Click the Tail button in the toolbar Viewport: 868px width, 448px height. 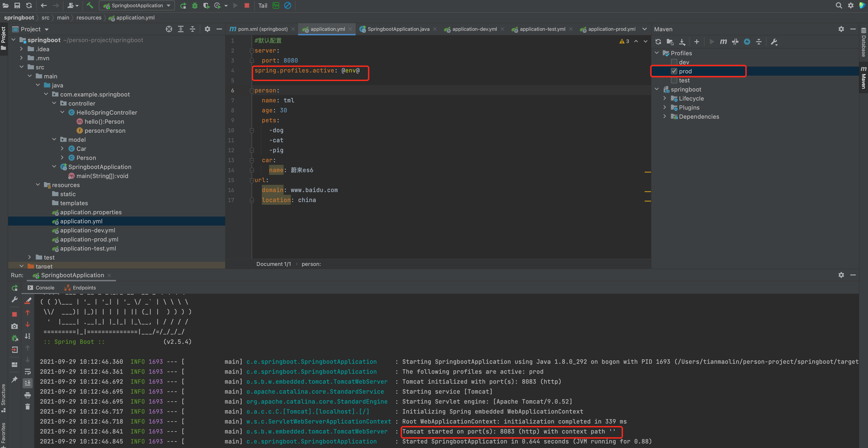pos(263,5)
